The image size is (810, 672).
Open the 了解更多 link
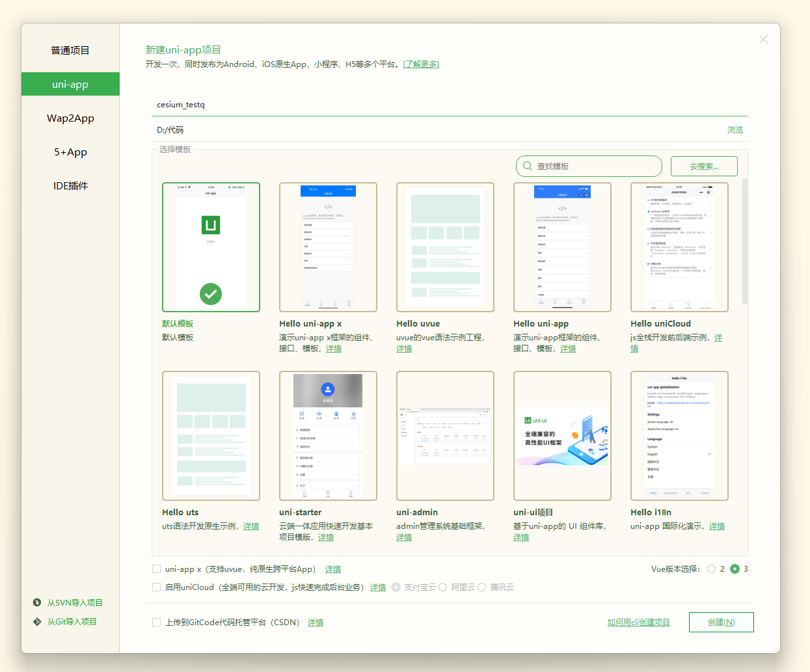[421, 64]
